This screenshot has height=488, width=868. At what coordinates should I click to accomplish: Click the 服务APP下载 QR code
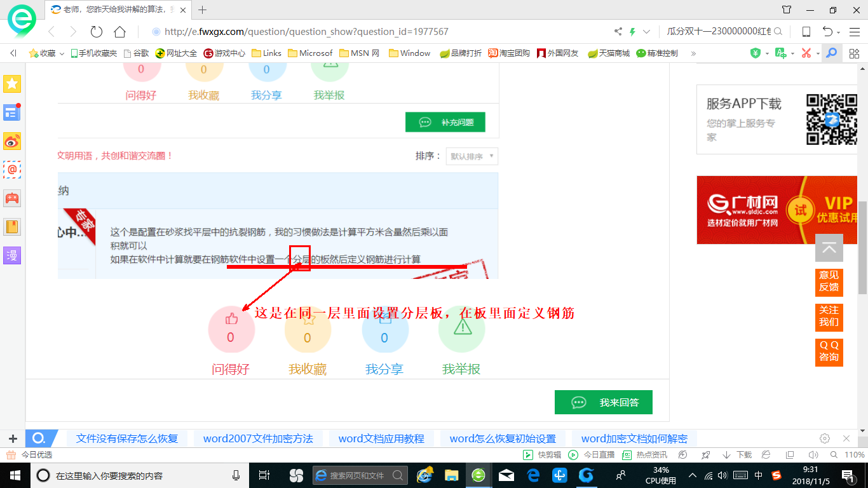click(831, 119)
